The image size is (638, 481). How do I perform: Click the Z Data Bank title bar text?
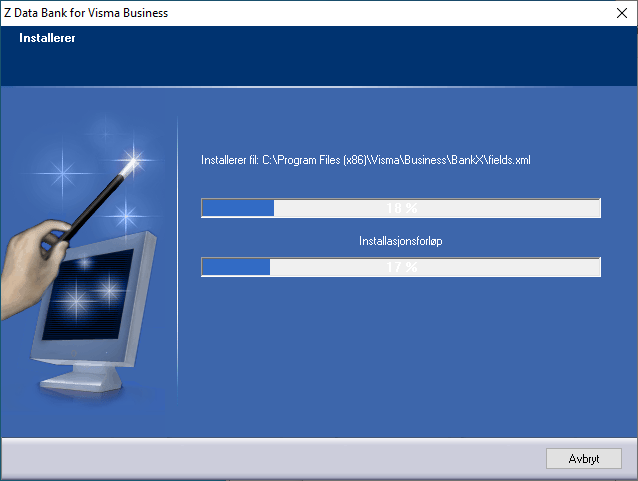point(88,13)
